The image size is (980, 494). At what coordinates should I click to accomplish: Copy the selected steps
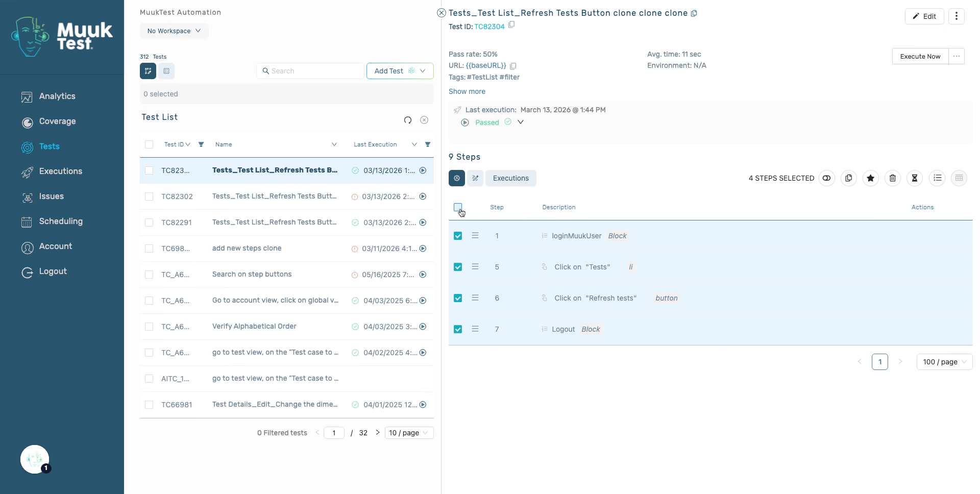point(849,178)
